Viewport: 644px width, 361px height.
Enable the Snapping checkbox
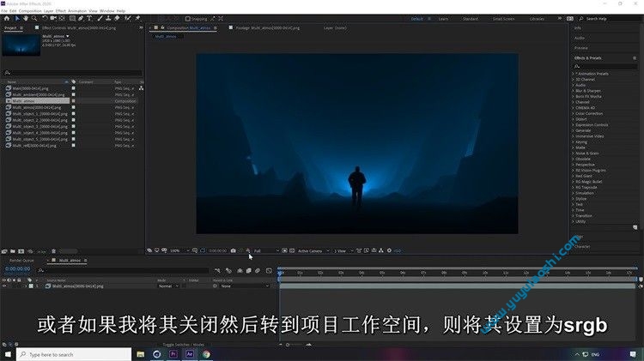coord(188,19)
